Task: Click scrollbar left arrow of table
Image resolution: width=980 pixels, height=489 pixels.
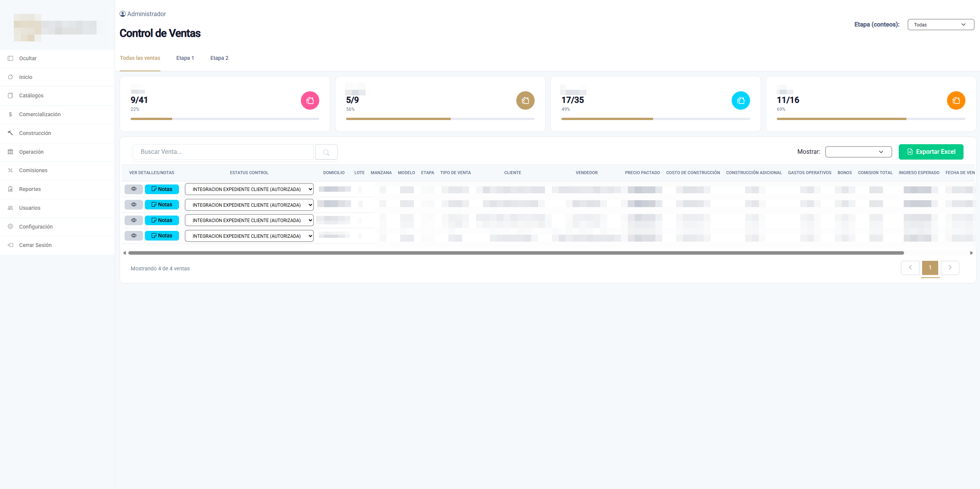Action: [x=125, y=253]
